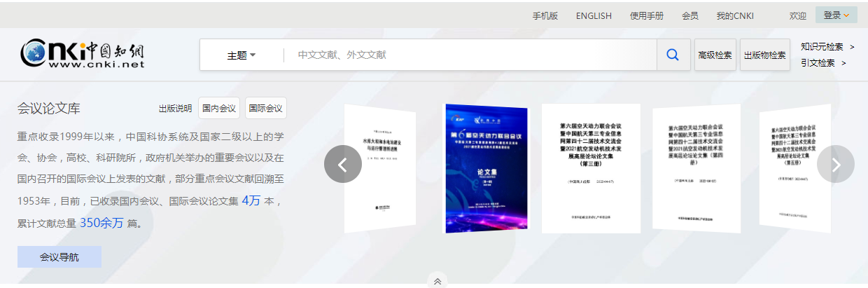Click the magnifying glass search icon
Screen dimensions: 868x288
[673, 55]
